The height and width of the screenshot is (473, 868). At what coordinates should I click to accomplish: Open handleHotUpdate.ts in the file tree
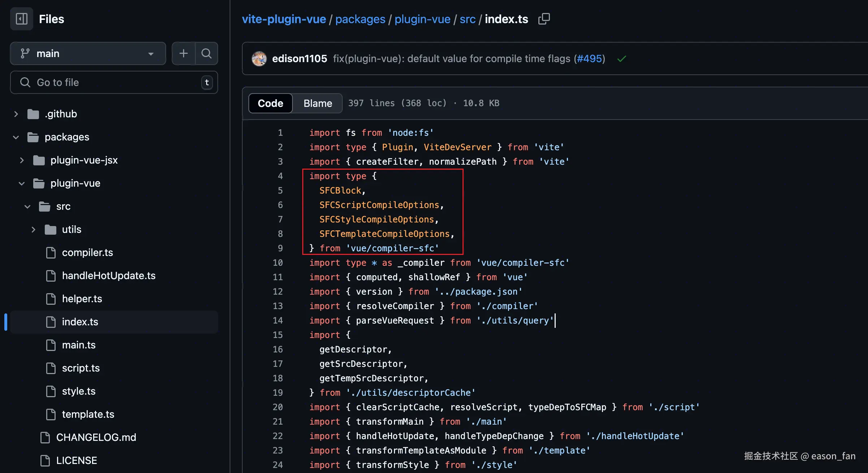pos(109,276)
